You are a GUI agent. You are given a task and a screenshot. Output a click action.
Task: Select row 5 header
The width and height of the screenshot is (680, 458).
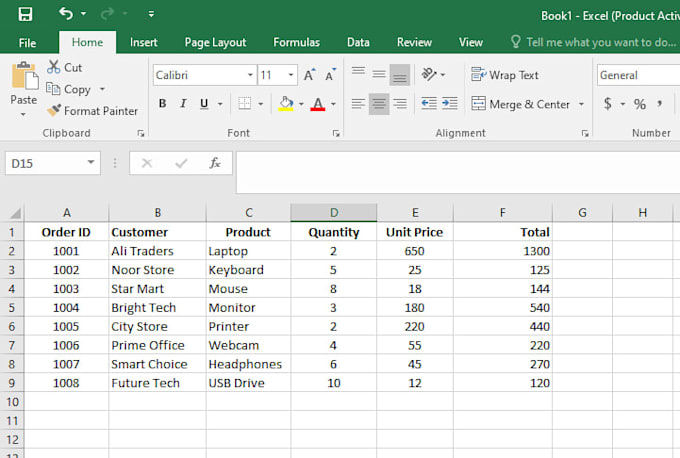click(x=12, y=308)
